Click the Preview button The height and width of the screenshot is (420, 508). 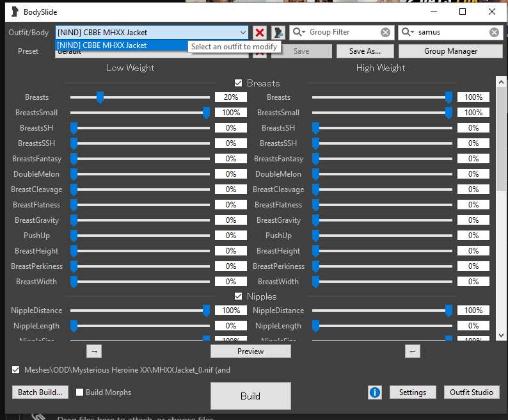click(x=250, y=351)
